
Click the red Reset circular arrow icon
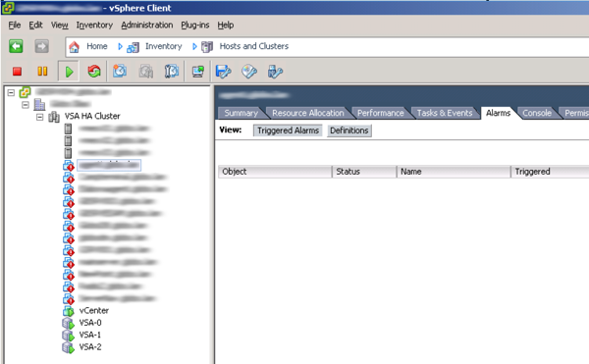point(94,71)
